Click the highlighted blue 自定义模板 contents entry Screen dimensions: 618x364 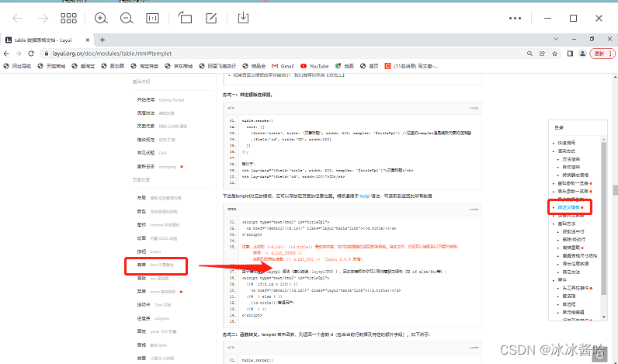[x=569, y=207]
